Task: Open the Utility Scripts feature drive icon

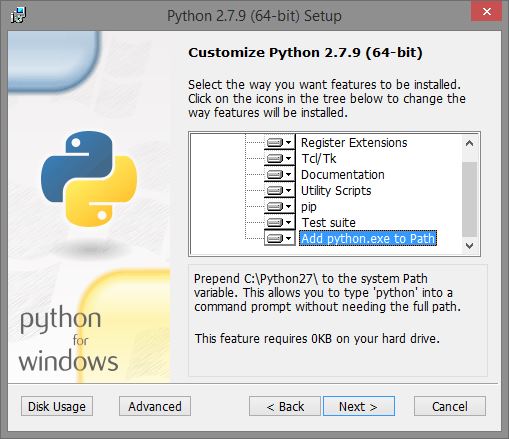Action: click(x=280, y=191)
